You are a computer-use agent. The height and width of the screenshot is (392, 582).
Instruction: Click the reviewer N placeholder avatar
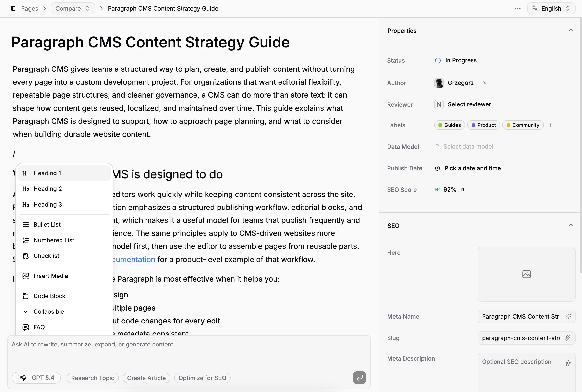[439, 104]
